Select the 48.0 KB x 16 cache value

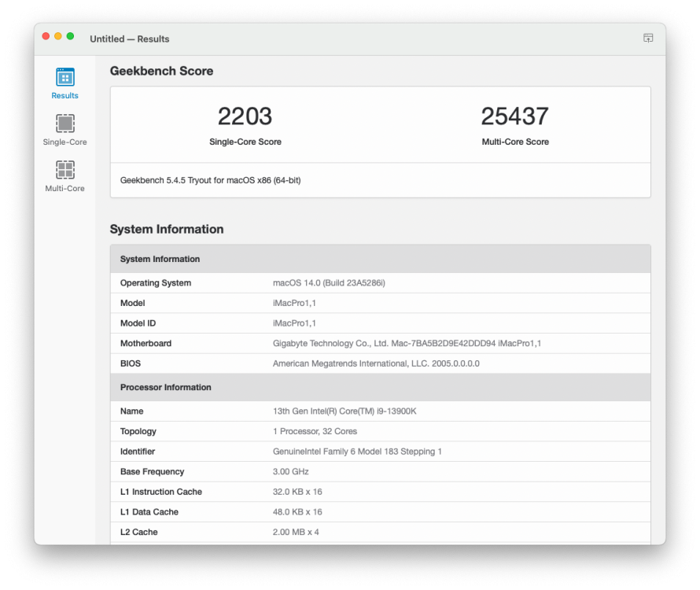(297, 511)
